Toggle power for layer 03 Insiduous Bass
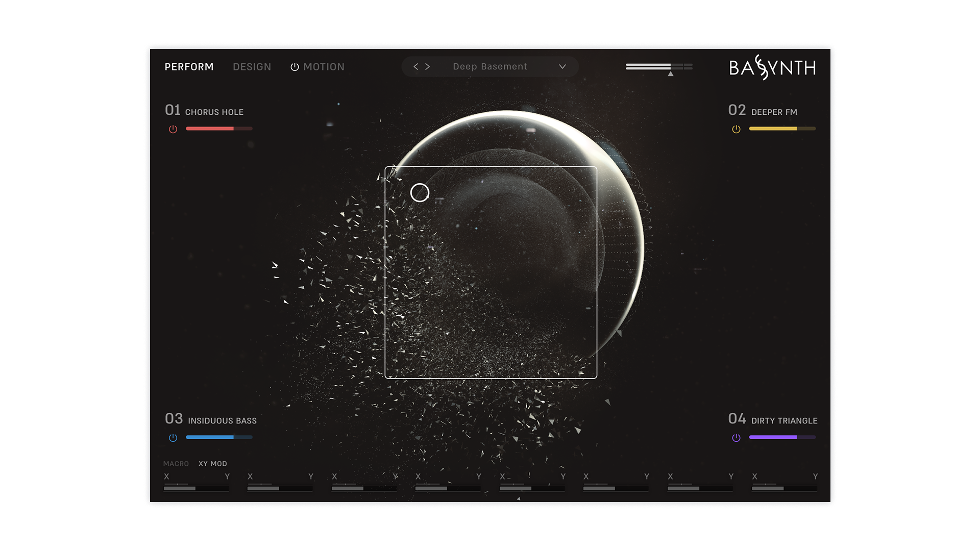This screenshot has width=980, height=551. pyautogui.click(x=173, y=438)
